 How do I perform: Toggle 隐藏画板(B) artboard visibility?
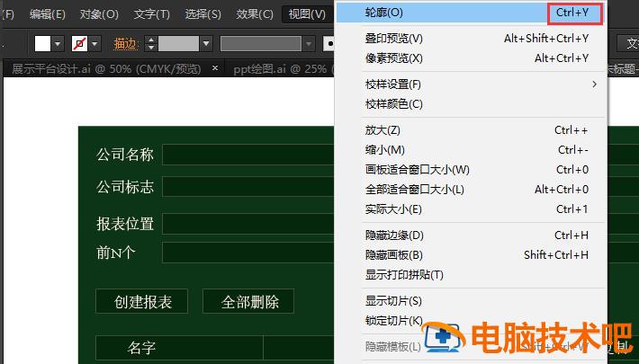click(393, 255)
